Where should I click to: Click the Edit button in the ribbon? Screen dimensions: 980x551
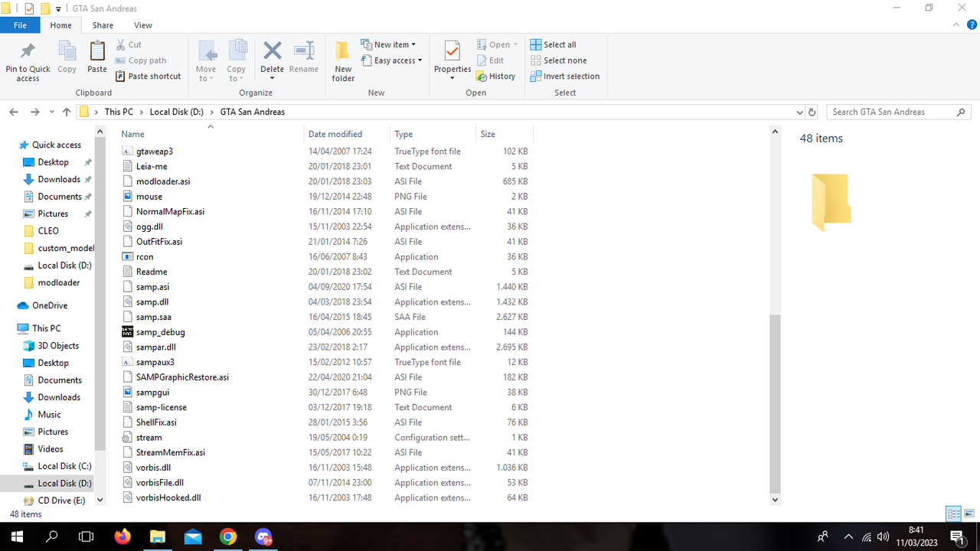click(490, 60)
